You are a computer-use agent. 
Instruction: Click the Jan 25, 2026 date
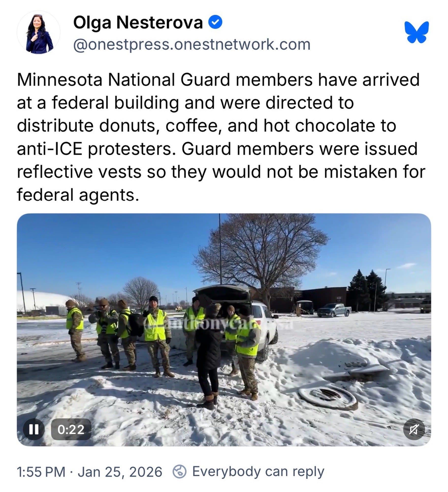(x=120, y=472)
